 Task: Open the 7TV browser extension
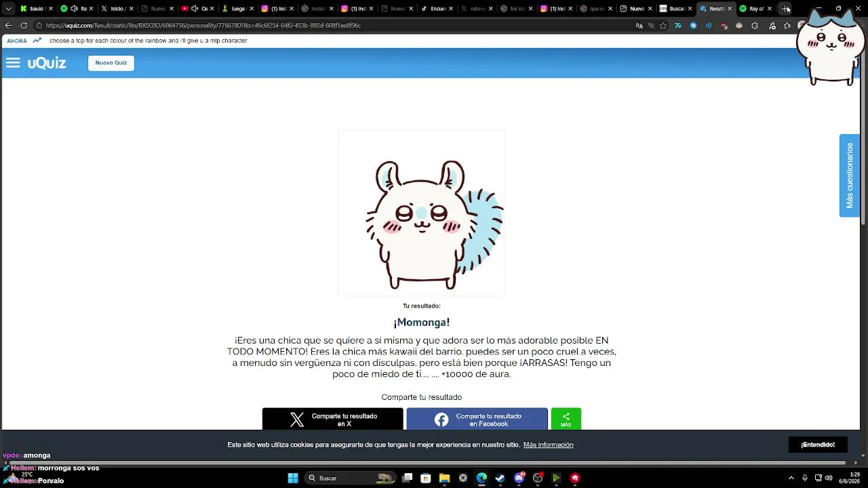click(677, 26)
